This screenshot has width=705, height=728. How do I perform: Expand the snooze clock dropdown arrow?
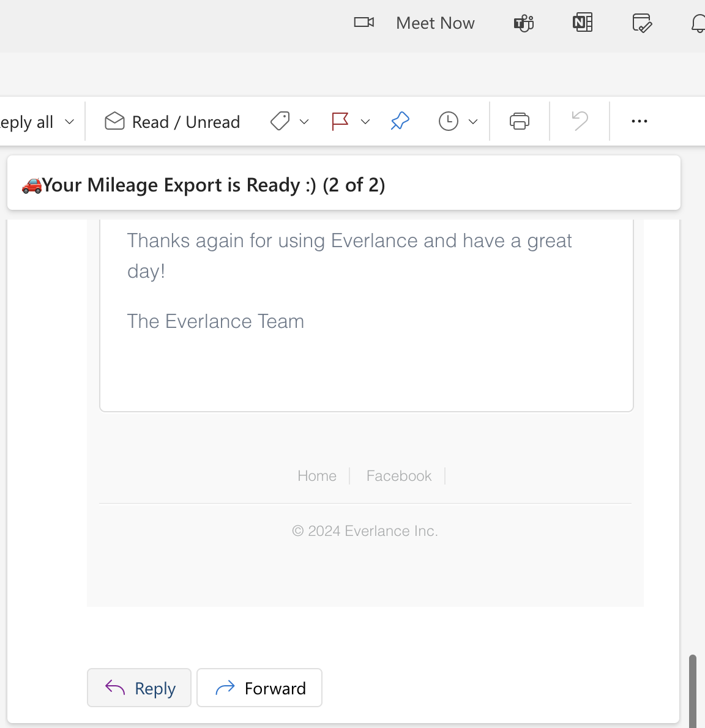(473, 122)
